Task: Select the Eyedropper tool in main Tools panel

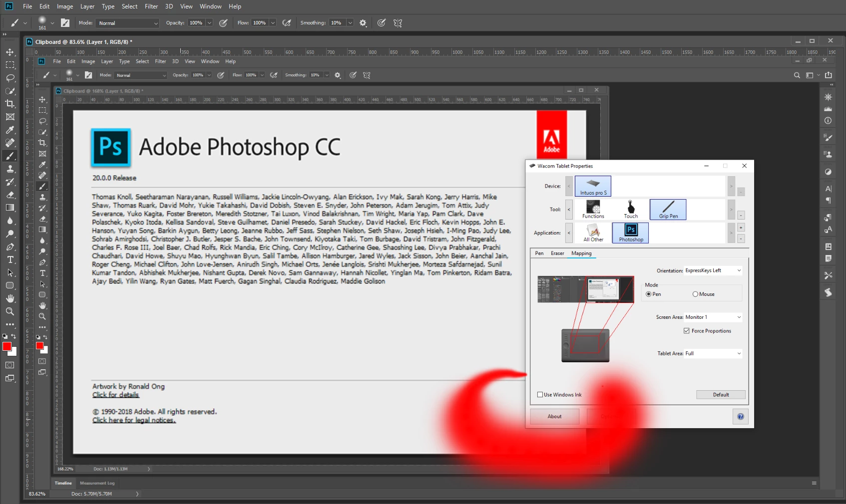Action: tap(10, 130)
